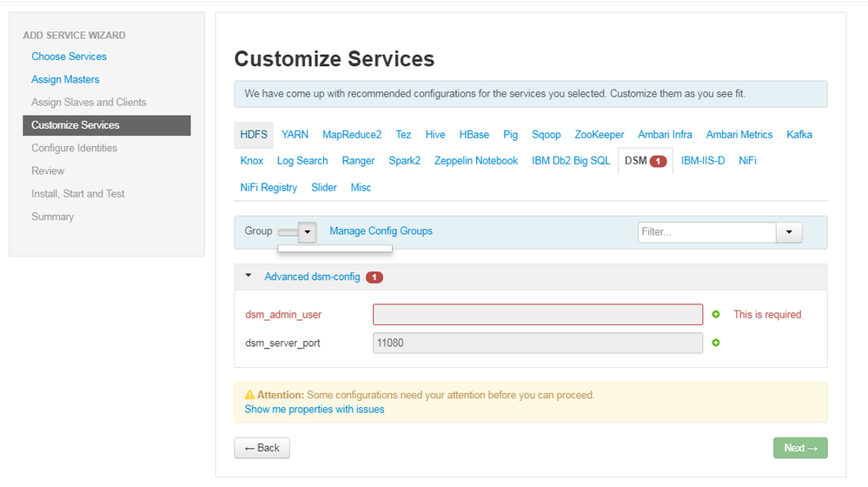Click the Next button
868x487 pixels.
click(799, 448)
